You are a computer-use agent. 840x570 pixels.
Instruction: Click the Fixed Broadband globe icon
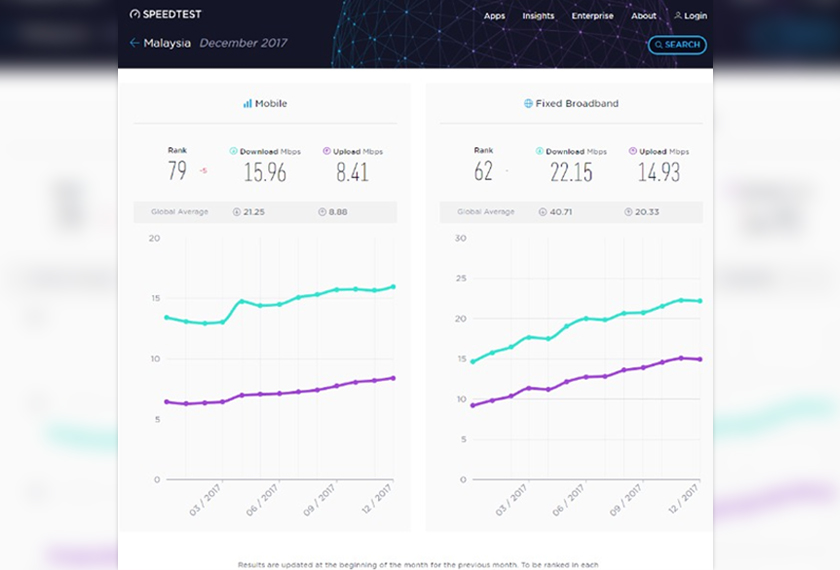point(528,103)
